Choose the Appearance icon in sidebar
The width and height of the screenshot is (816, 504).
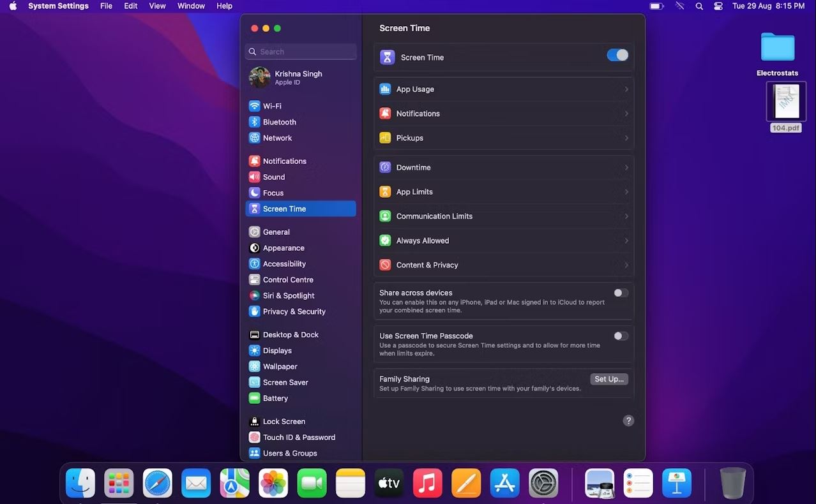coord(254,248)
